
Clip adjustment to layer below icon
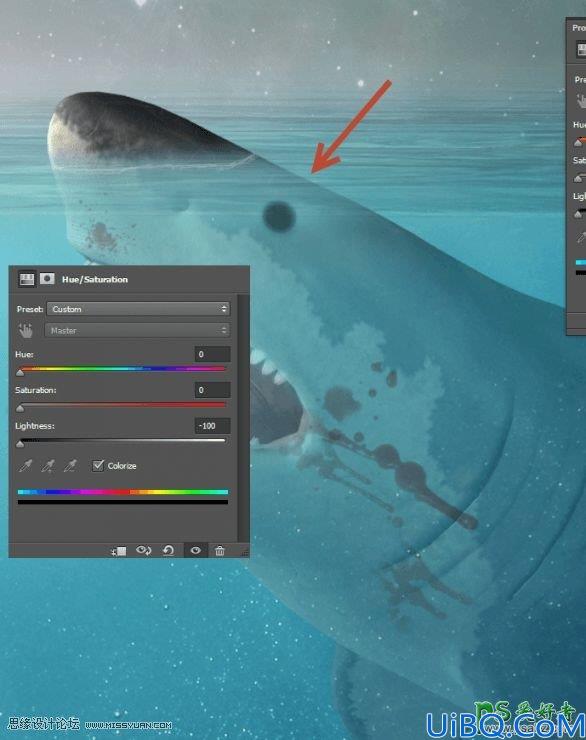pos(118,551)
